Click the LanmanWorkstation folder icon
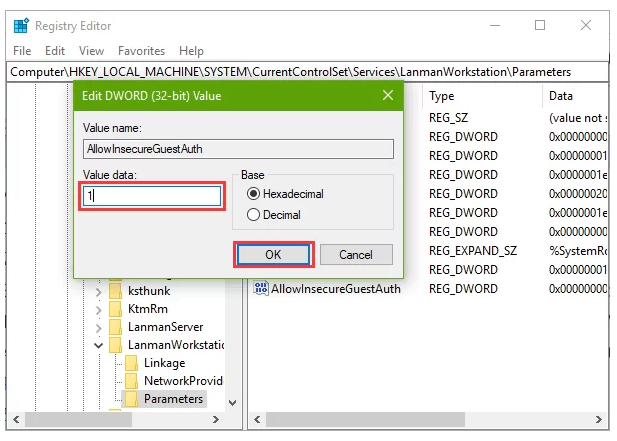The height and width of the screenshot is (441, 617). coord(115,345)
